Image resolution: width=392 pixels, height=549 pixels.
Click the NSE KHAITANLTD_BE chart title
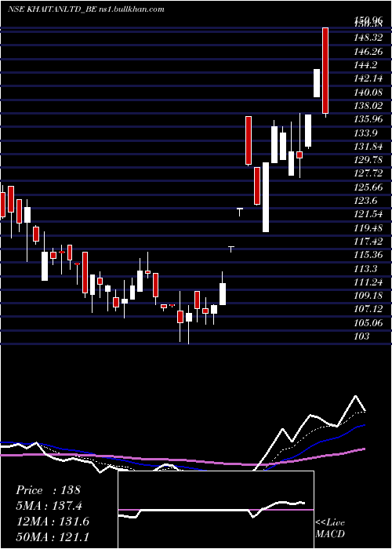pos(85,9)
